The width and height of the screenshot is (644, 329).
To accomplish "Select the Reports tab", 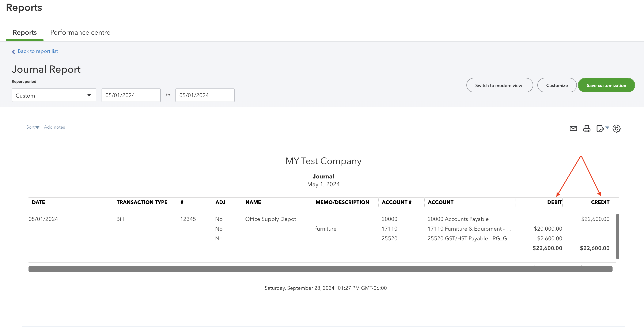I will pyautogui.click(x=24, y=32).
